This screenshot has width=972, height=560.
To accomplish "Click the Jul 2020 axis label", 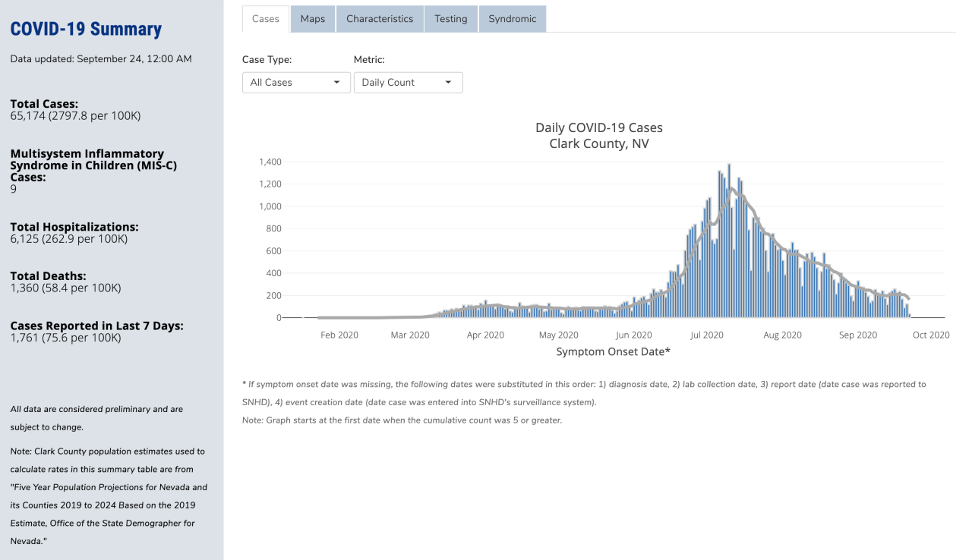I will click(x=708, y=335).
